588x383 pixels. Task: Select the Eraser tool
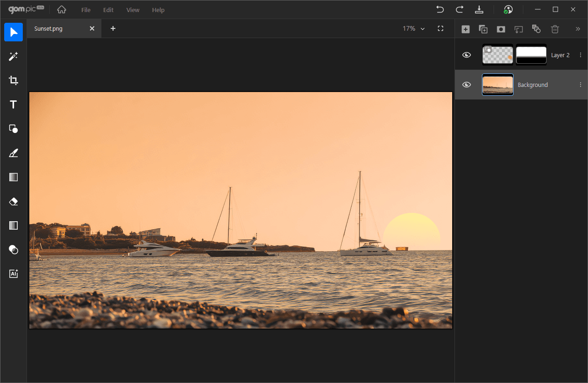point(13,201)
